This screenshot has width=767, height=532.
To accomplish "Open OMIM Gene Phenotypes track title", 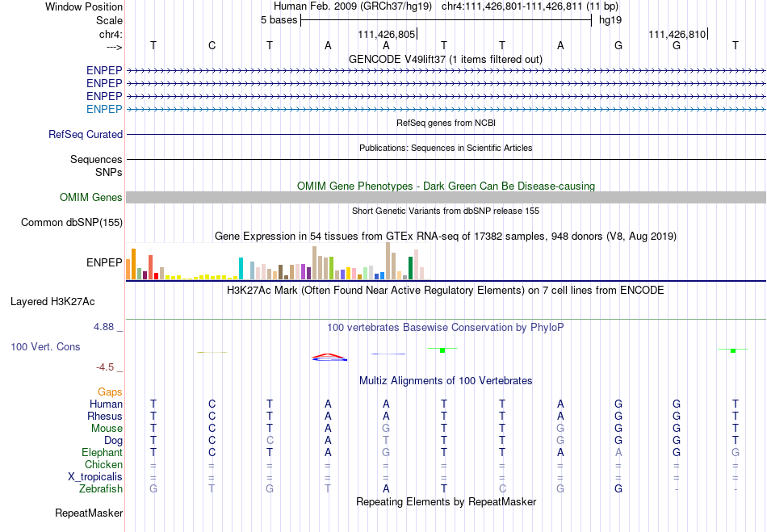I will point(446,186).
